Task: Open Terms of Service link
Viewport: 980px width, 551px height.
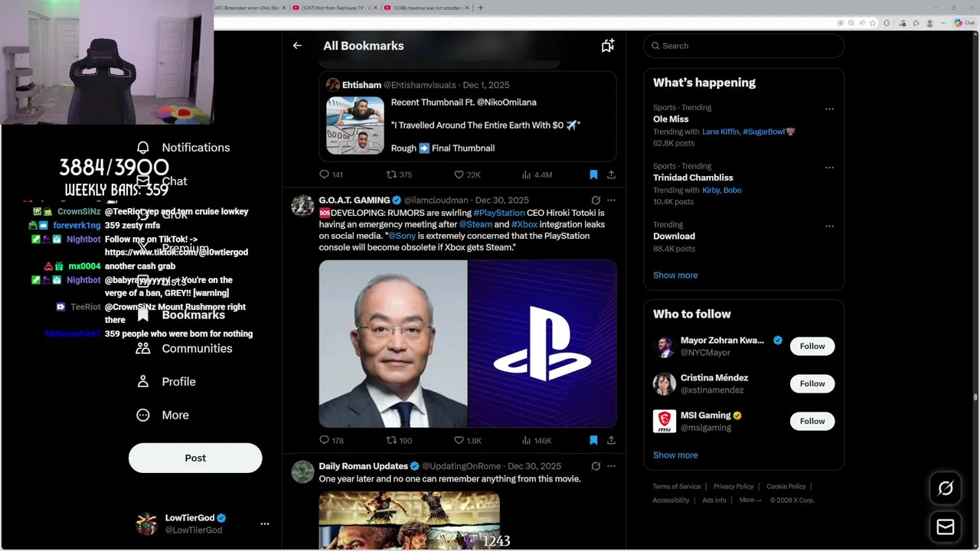Action: point(677,487)
